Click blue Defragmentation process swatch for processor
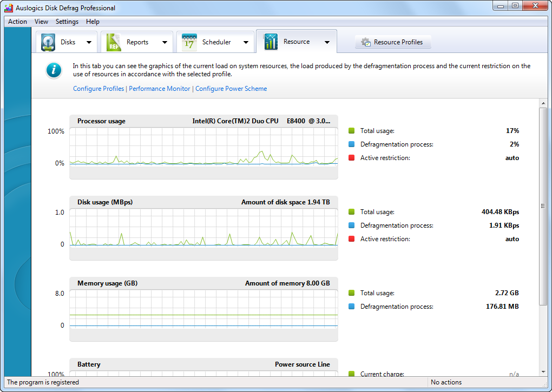Screen dimensions: 552x392 351,144
